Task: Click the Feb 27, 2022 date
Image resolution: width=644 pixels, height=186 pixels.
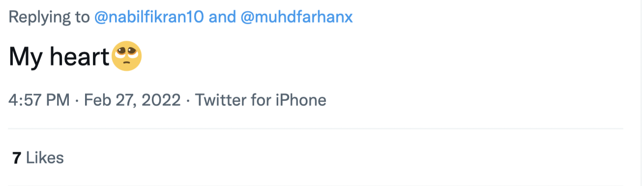Action: [x=132, y=100]
